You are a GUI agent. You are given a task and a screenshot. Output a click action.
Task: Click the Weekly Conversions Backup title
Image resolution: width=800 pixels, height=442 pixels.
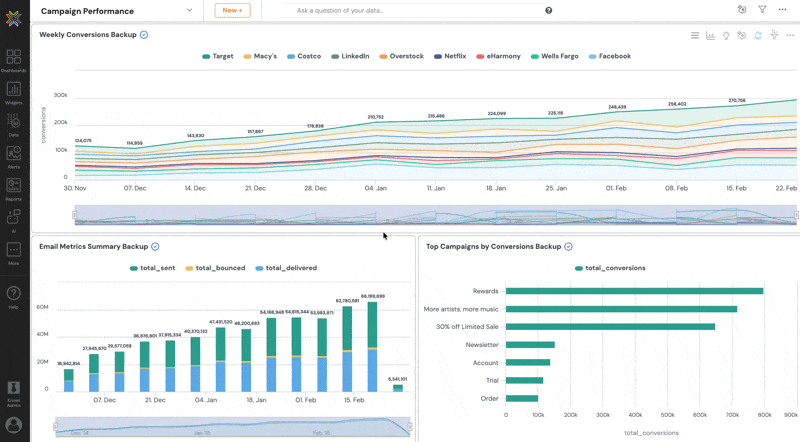tap(88, 35)
